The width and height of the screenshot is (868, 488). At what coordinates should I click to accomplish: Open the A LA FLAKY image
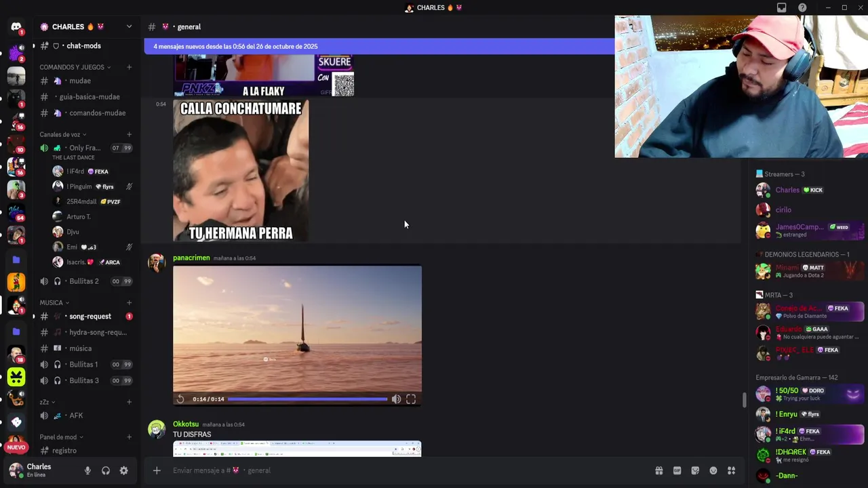(x=264, y=77)
